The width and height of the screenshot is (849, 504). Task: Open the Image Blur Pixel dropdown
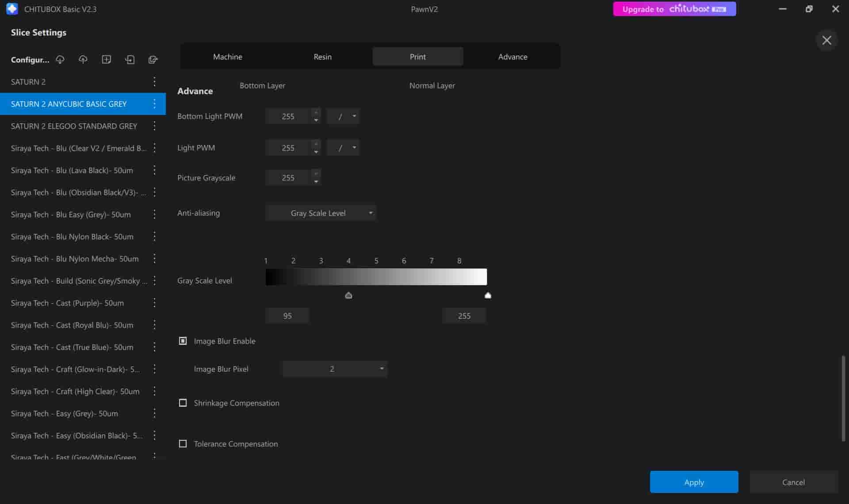point(335,369)
